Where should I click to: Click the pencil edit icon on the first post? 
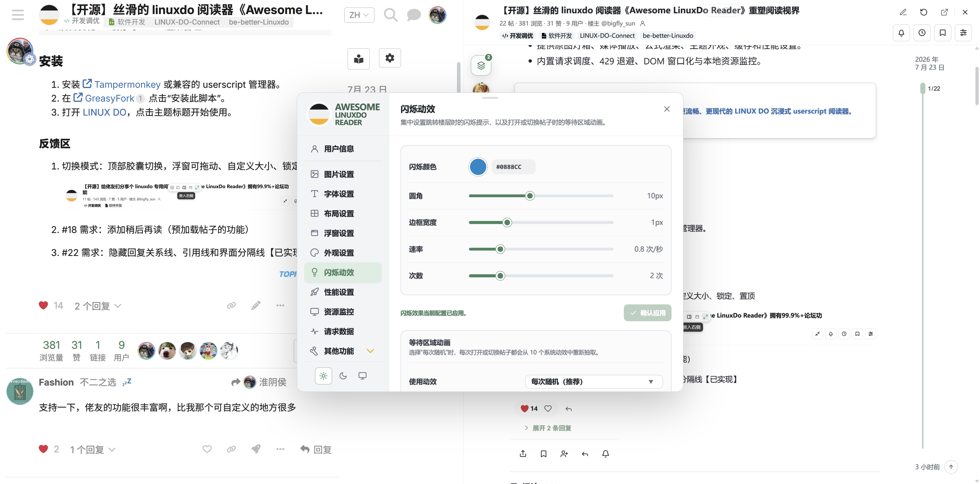point(256,306)
